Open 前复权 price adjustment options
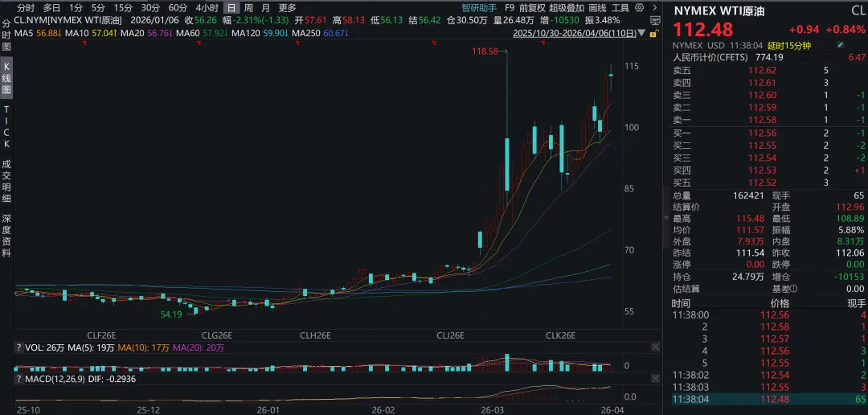 [532, 8]
